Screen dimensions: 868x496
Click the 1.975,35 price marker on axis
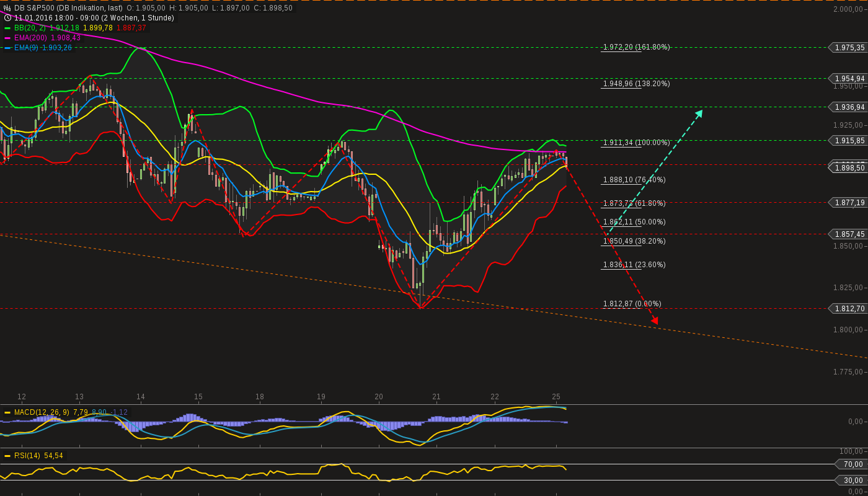[x=848, y=47]
